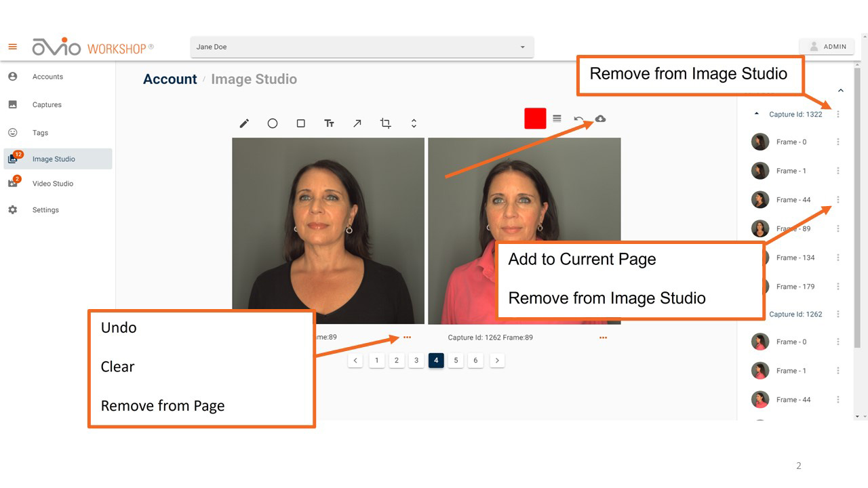
Task: Click the undo arrow icon in toolbar
Action: coord(578,119)
